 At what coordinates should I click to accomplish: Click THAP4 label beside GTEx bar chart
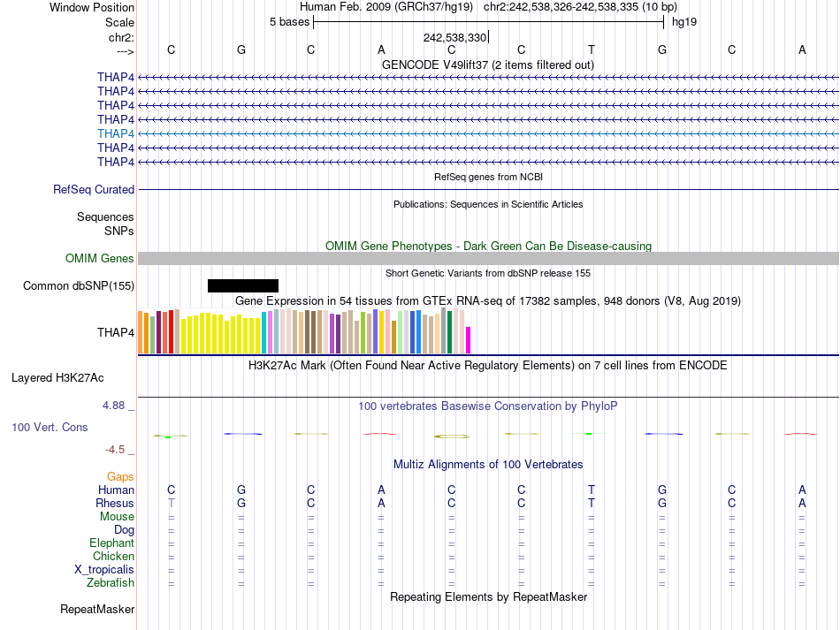click(115, 332)
